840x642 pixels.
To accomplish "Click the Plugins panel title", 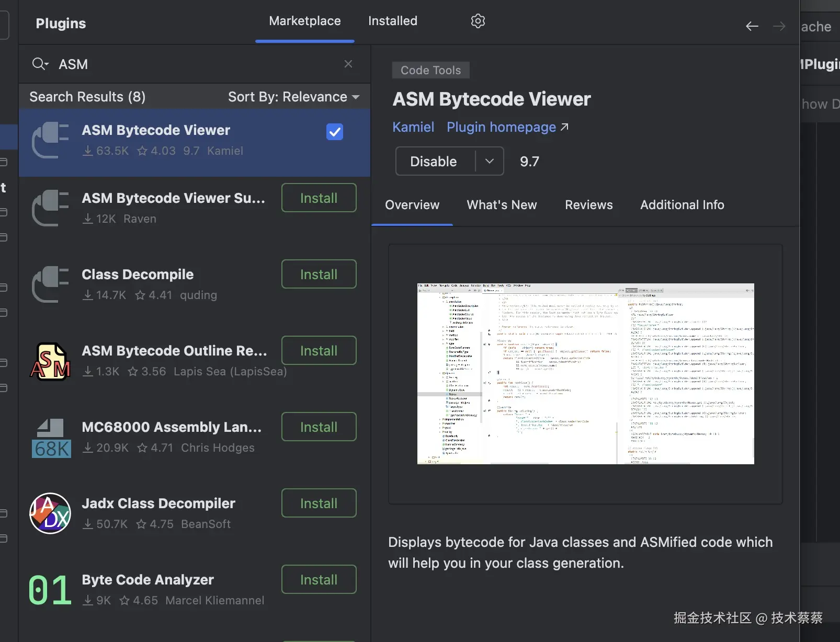I will coord(61,24).
